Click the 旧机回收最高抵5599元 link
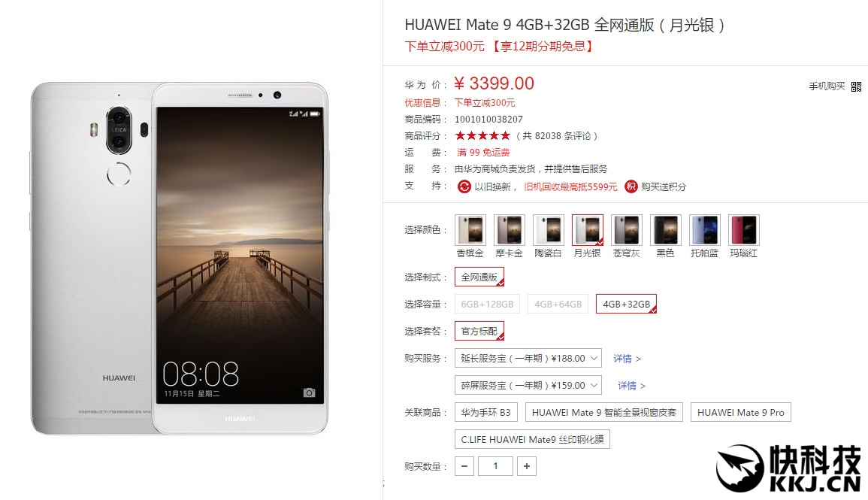This screenshot has width=868, height=500. pyautogui.click(x=570, y=187)
